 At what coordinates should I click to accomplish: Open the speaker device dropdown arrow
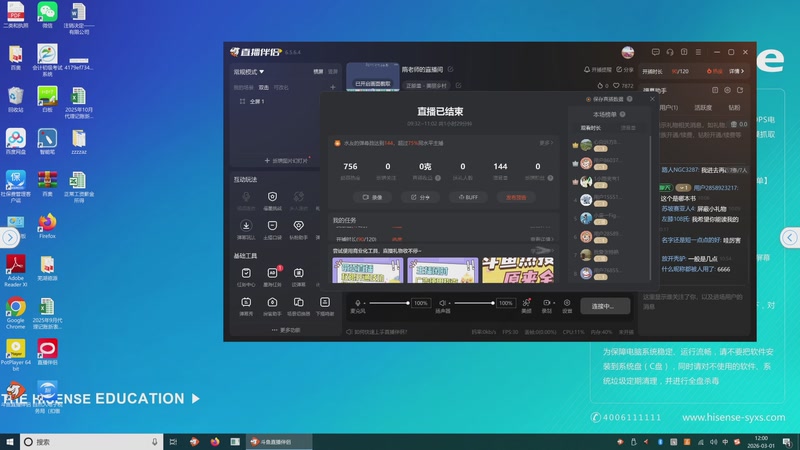(449, 303)
